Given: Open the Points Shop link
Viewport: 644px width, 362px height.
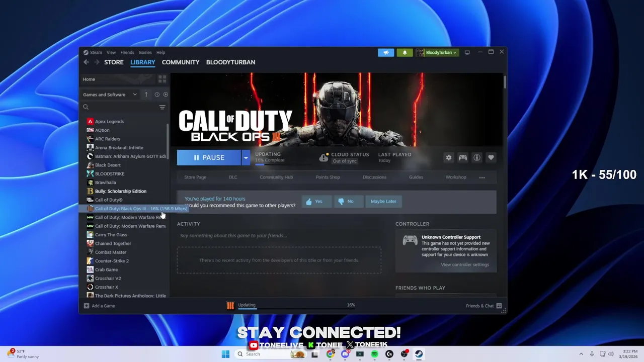Looking at the screenshot, I should click(328, 177).
